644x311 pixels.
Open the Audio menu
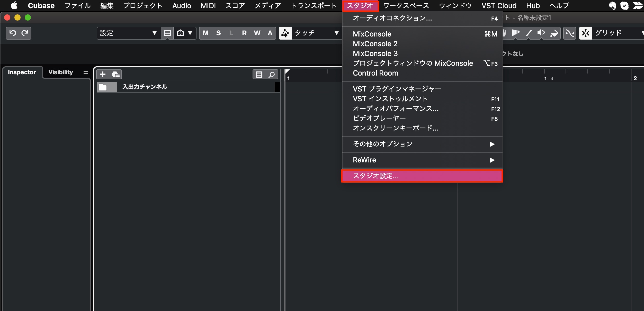182,6
